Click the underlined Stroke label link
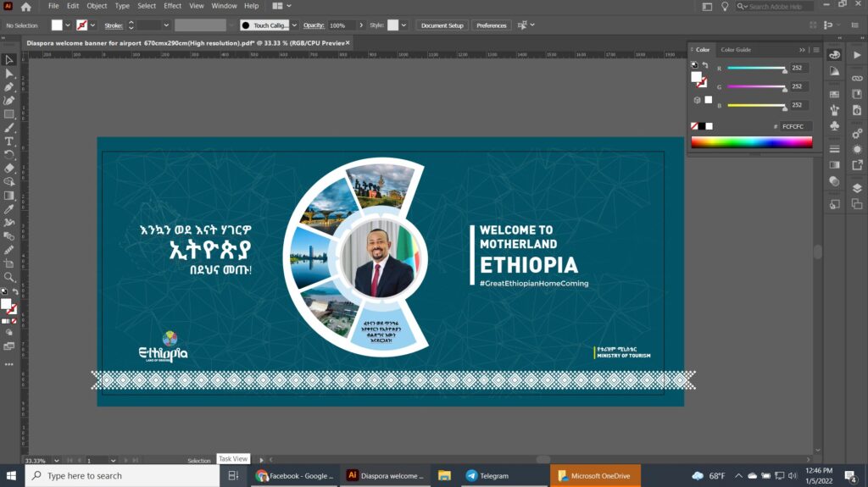Screen dimensions: 868x487 (114, 25)
